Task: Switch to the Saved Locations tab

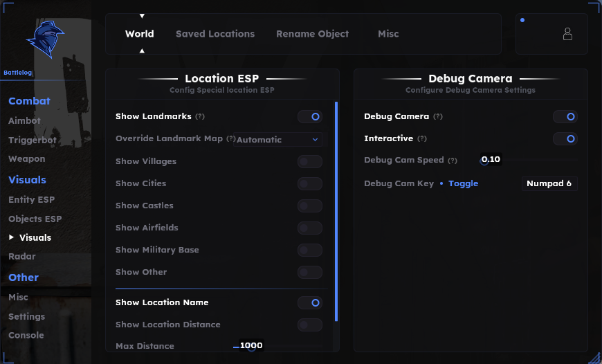Action: tap(215, 34)
